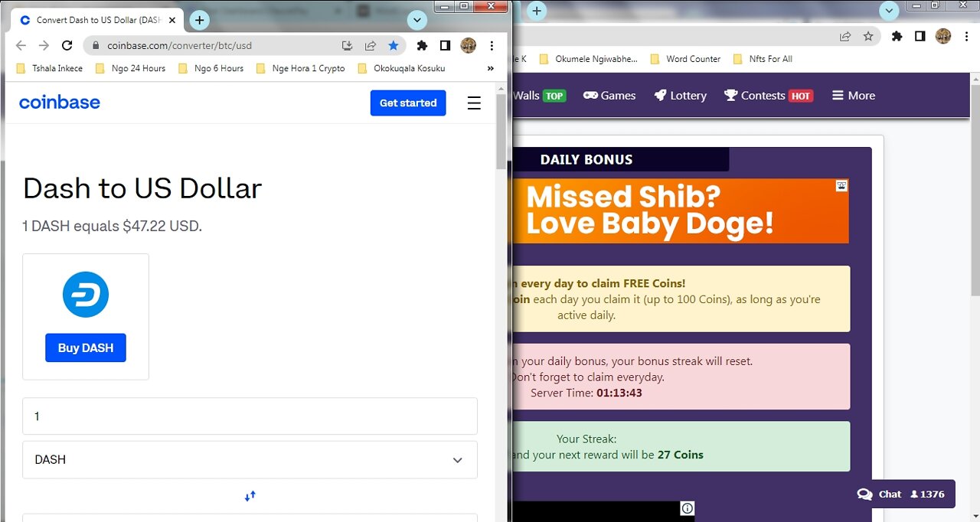Click the Server Time 01:13:43 text
Screen dimensions: 980x522
click(x=586, y=393)
